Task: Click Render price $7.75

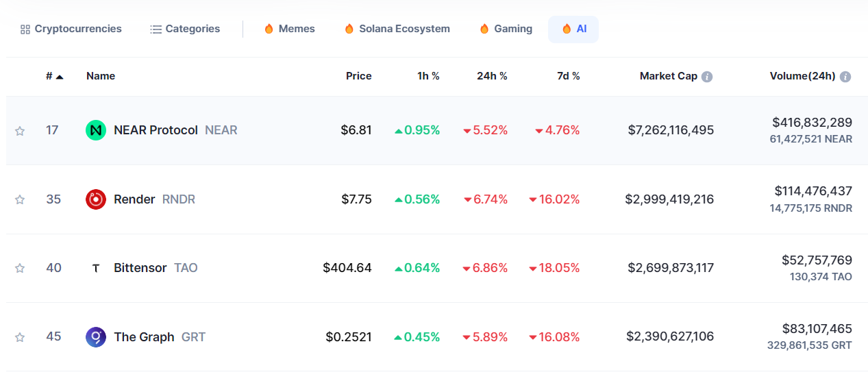Action: [356, 199]
